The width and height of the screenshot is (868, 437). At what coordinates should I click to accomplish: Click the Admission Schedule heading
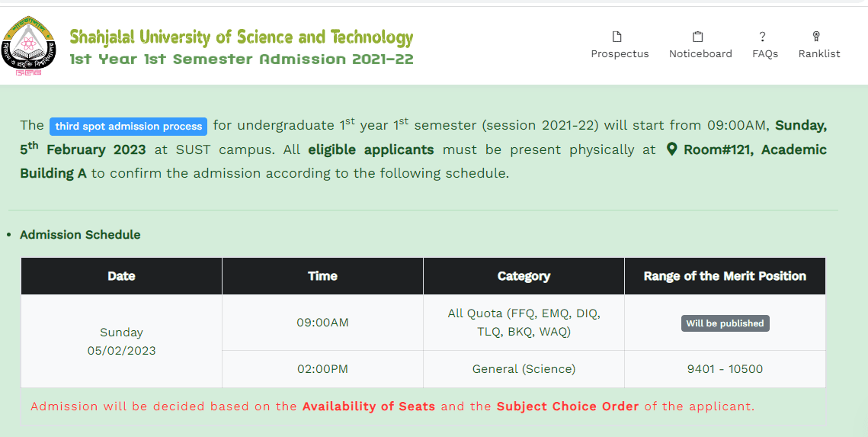[x=80, y=235]
